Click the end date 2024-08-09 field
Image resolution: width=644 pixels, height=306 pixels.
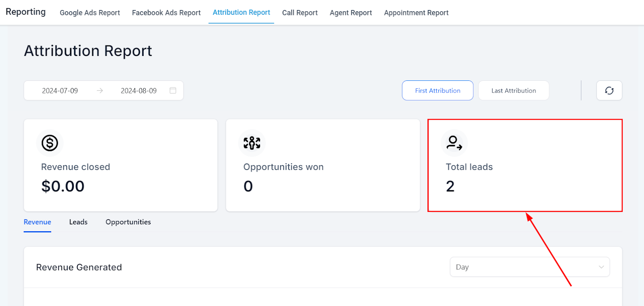coord(139,91)
